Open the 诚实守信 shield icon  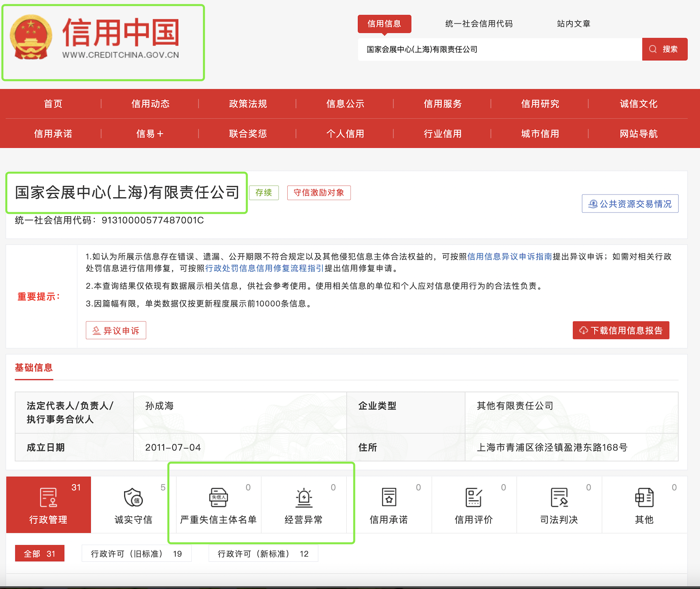(133, 497)
